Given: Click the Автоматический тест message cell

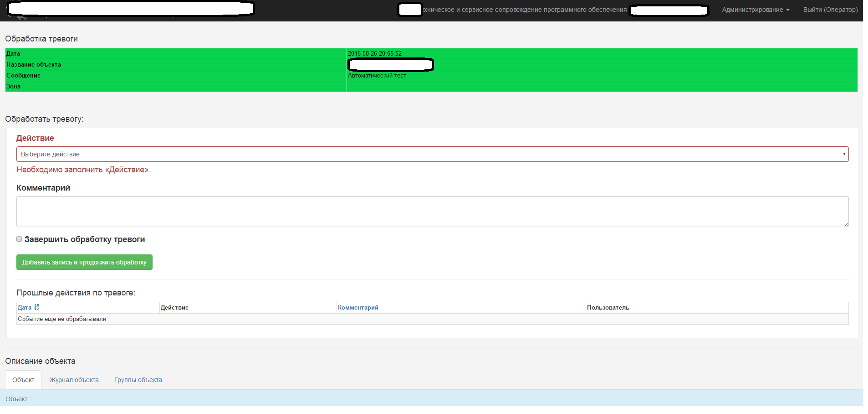Looking at the screenshot, I should coord(377,76).
